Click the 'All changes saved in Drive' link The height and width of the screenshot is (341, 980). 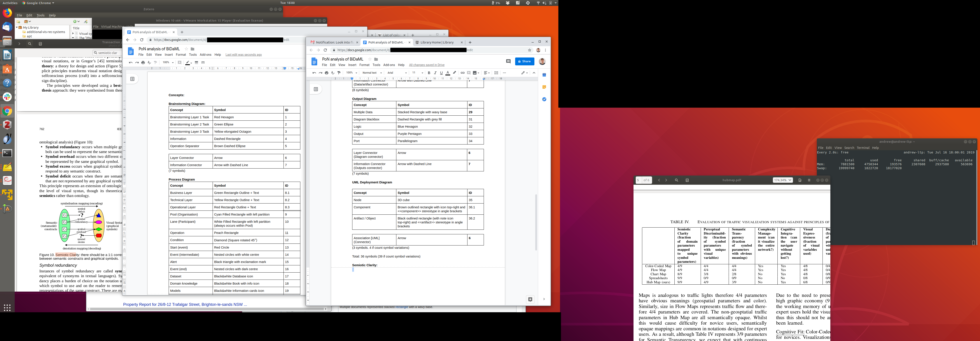tap(427, 65)
